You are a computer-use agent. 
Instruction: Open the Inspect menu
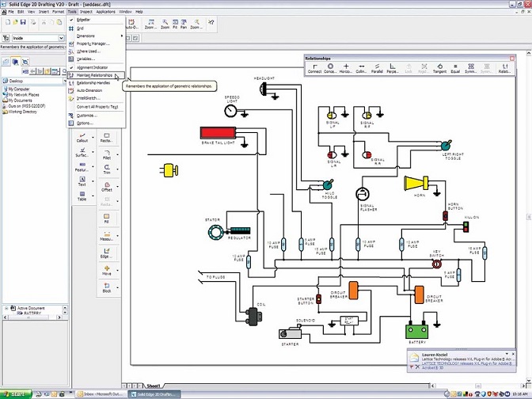86,12
